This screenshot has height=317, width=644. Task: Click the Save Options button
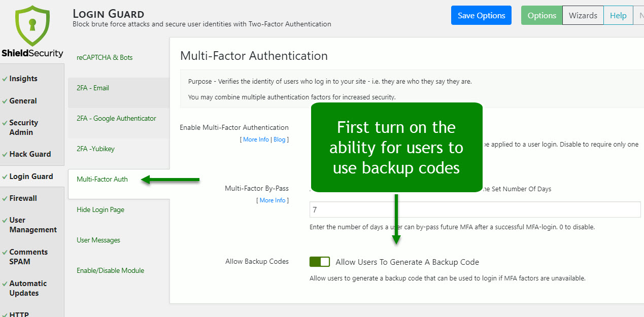pyautogui.click(x=481, y=15)
